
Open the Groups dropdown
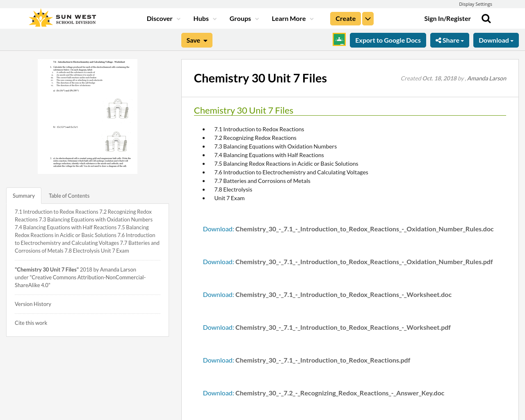[244, 19]
